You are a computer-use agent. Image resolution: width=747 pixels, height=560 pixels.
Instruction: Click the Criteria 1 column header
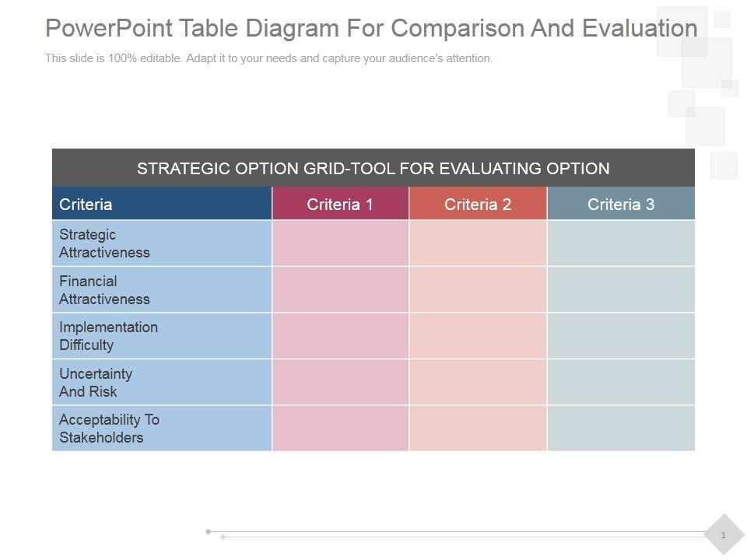(340, 205)
